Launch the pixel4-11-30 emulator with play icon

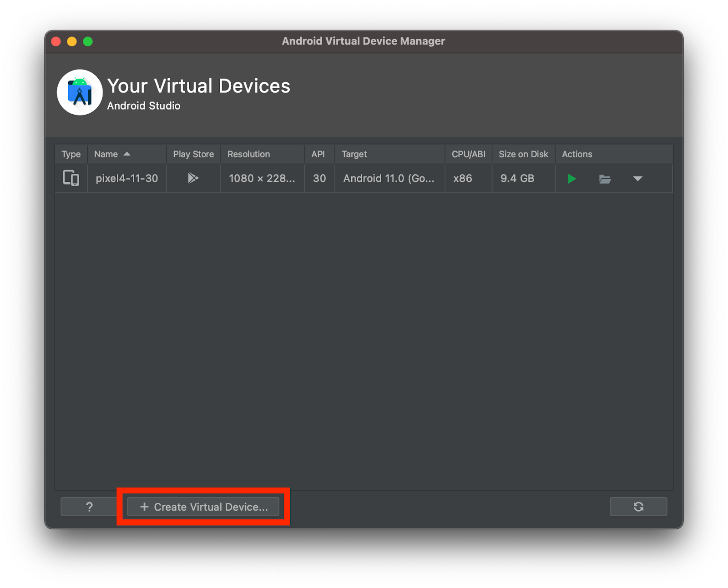pos(572,179)
